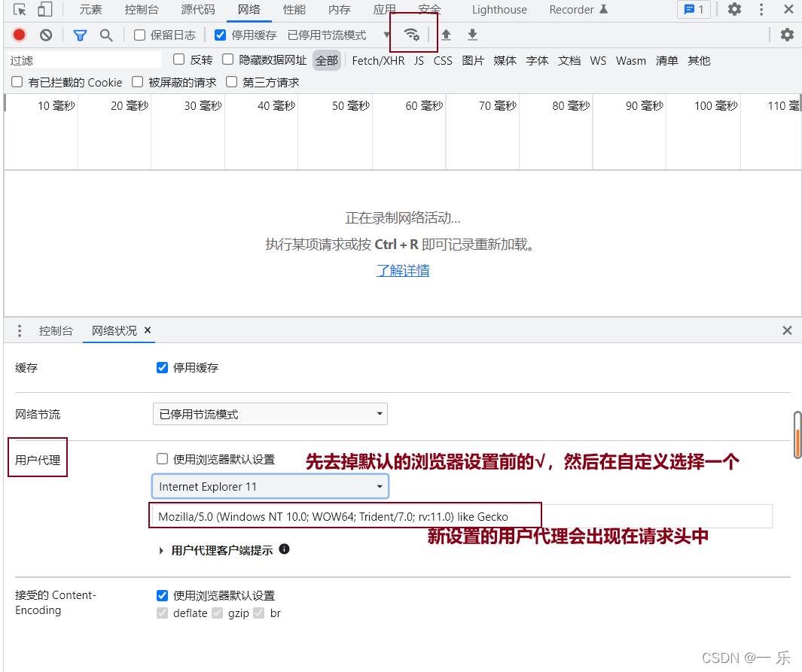This screenshot has height=672, width=802.
Task: Close the bottom drawer panel
Action: (x=787, y=330)
